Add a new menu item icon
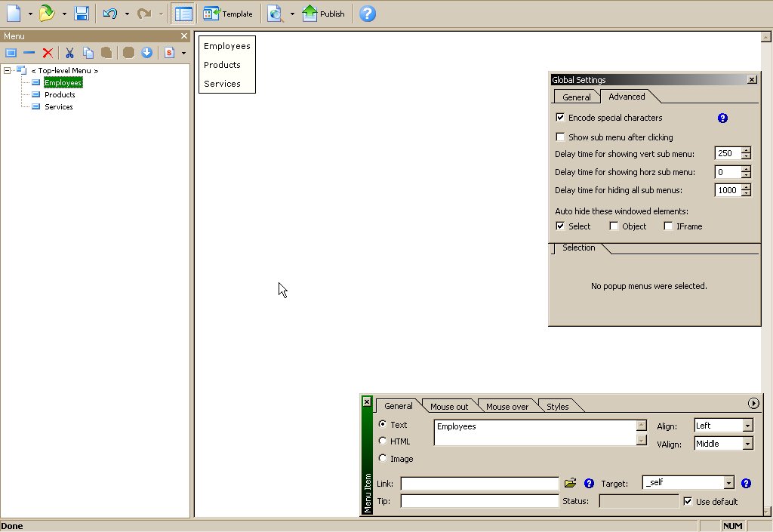Image resolution: width=773 pixels, height=532 pixels. click(x=11, y=53)
